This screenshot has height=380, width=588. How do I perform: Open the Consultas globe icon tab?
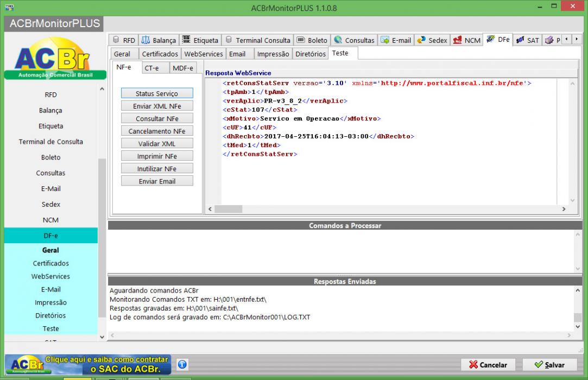[x=354, y=40]
